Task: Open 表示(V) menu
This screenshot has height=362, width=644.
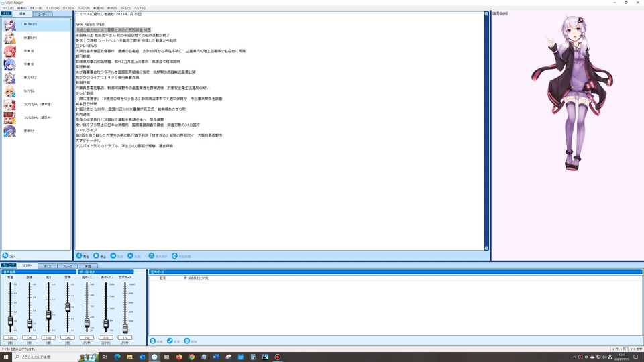Action: tap(112, 8)
